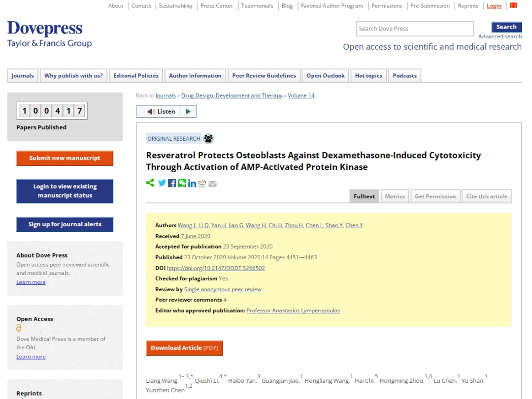Viewport: 532px width, 399px height.
Task: Click author link Chen Y
Action: pos(354,225)
